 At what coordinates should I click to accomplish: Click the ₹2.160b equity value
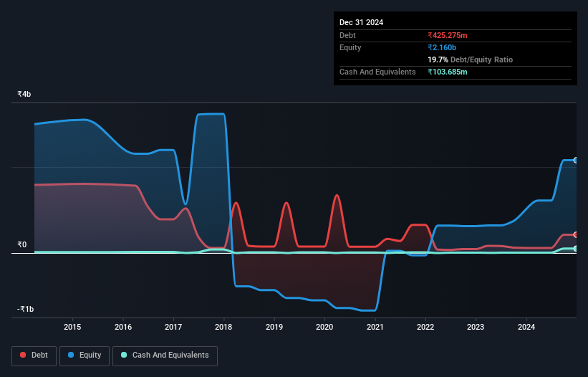click(442, 47)
